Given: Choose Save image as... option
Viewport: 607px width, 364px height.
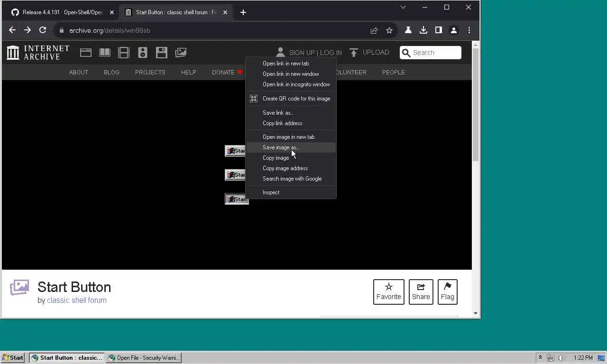Looking at the screenshot, I should [x=291, y=147].
